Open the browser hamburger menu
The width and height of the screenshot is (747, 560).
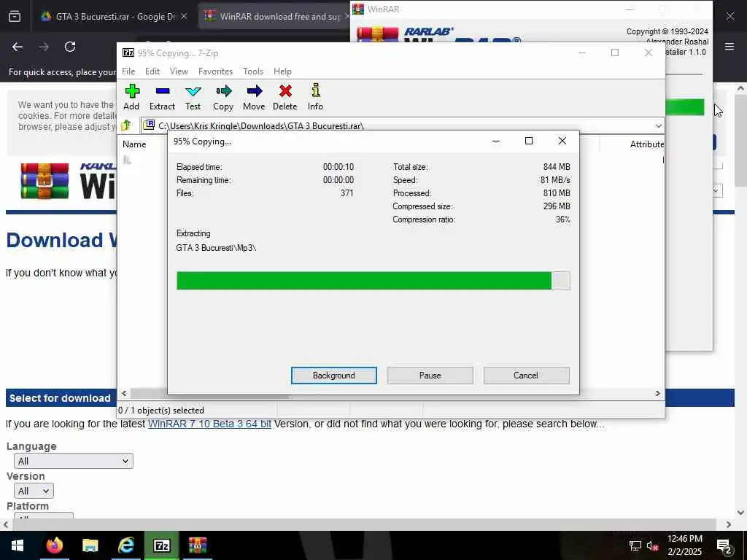coord(729,46)
